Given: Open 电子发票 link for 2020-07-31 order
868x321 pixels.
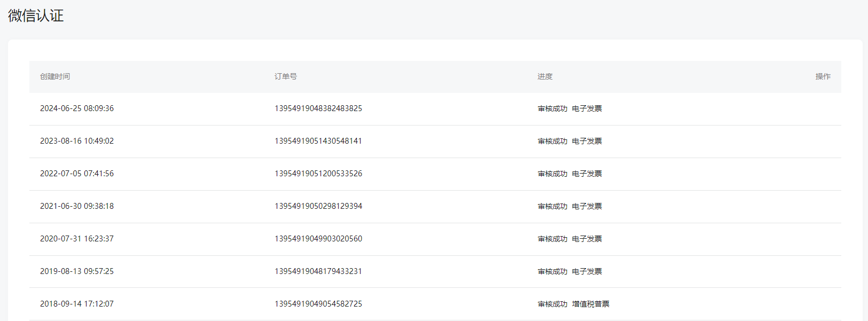Looking at the screenshot, I should (587, 239).
